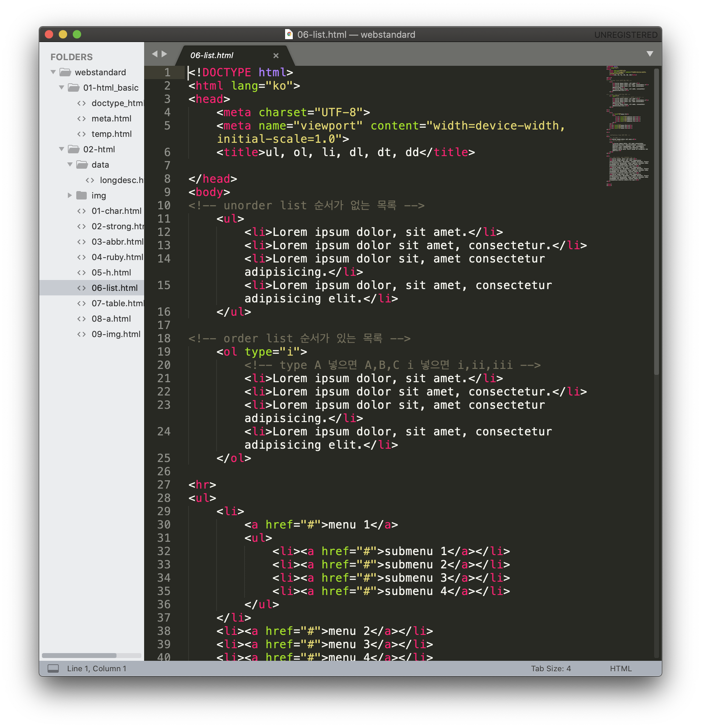Collapse the webstandard root folder

(54, 72)
